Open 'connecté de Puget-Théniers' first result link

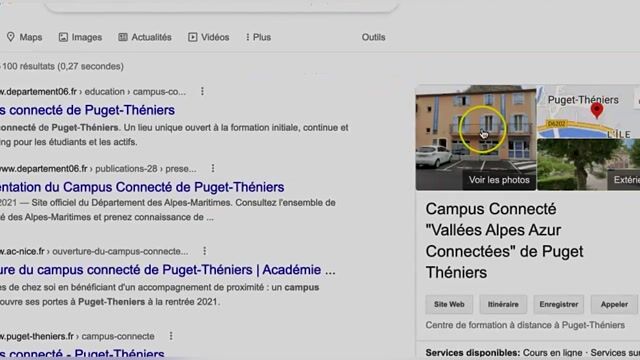tap(87, 110)
